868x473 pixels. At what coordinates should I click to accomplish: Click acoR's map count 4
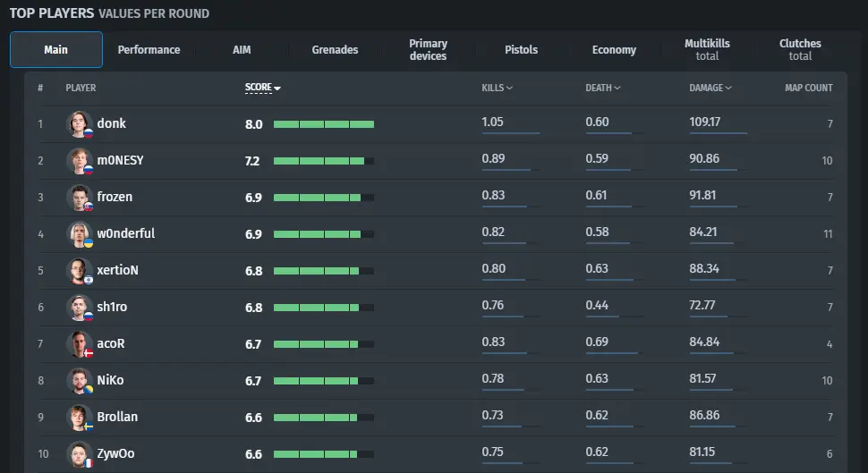(830, 344)
